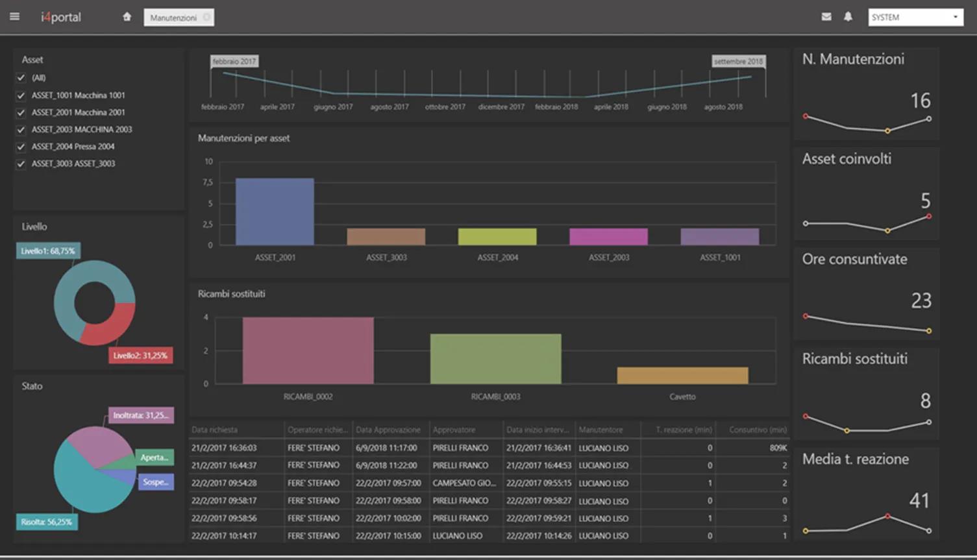The image size is (977, 560).
Task: Select the ASSET_2001 bar in chart
Action: pos(275,212)
